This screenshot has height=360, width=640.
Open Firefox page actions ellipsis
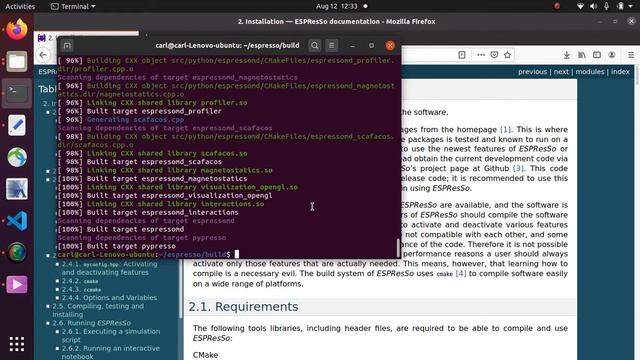tap(481, 55)
